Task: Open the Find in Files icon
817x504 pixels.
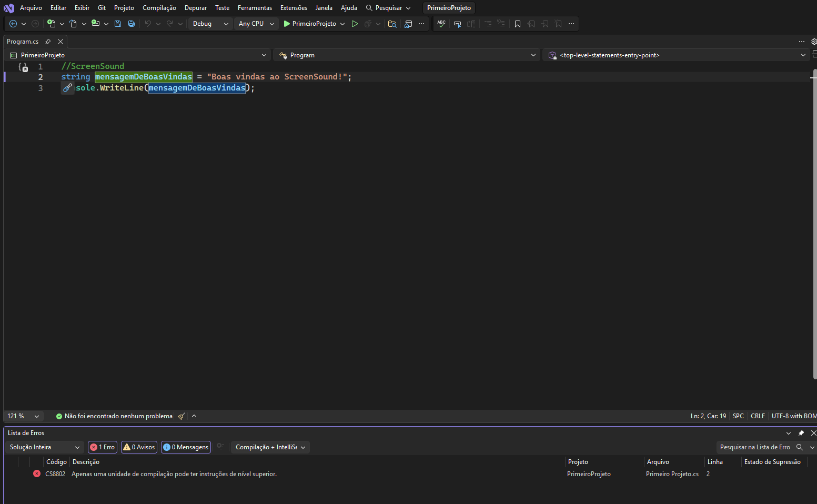Action: [392, 24]
